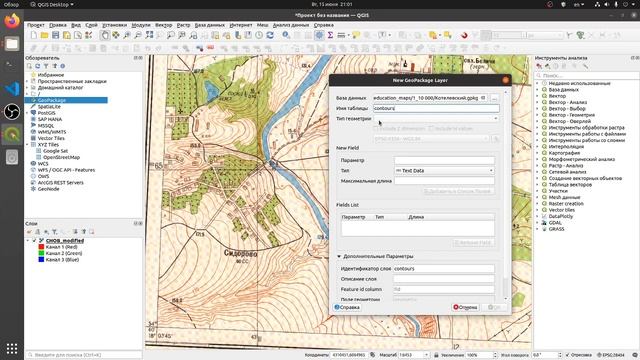Click the Zoom Last icon
This screenshot has width=640, height=360.
click(193, 36)
